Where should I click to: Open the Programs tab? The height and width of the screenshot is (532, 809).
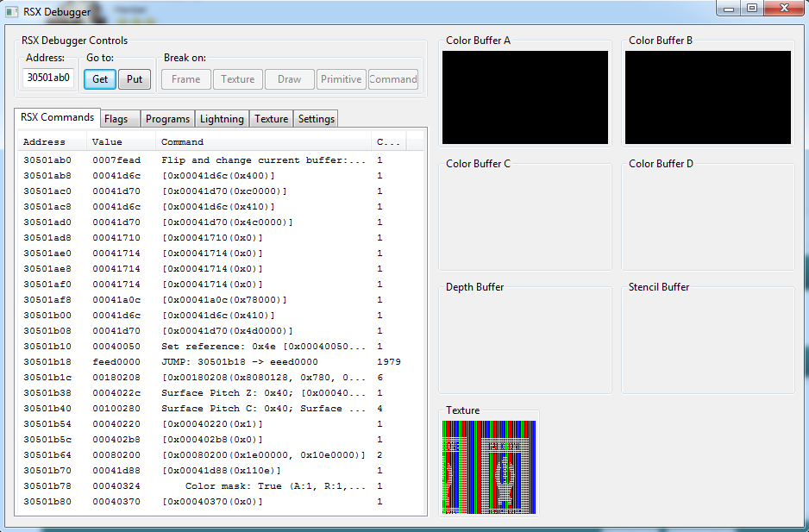[x=167, y=119]
